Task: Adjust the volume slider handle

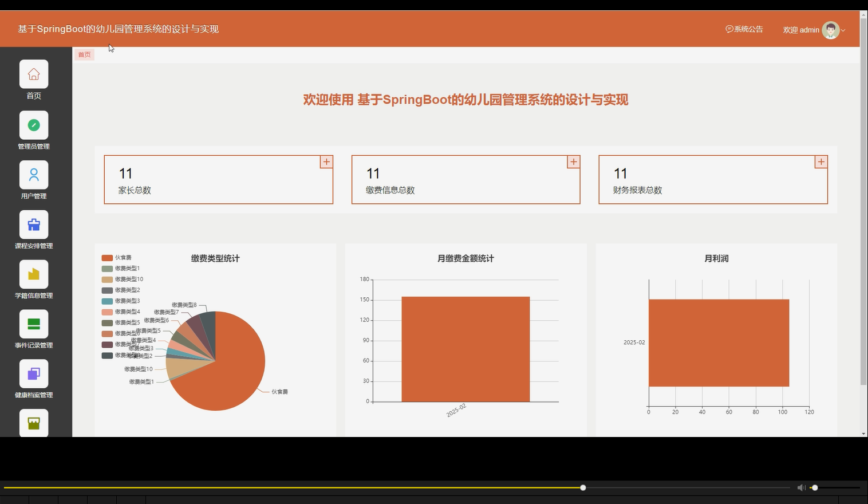Action: pyautogui.click(x=815, y=487)
